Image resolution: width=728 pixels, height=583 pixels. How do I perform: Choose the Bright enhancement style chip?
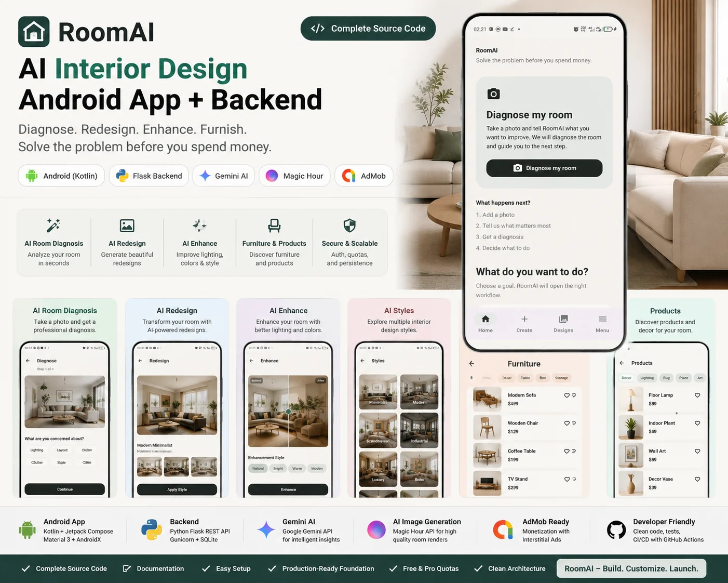click(x=278, y=468)
